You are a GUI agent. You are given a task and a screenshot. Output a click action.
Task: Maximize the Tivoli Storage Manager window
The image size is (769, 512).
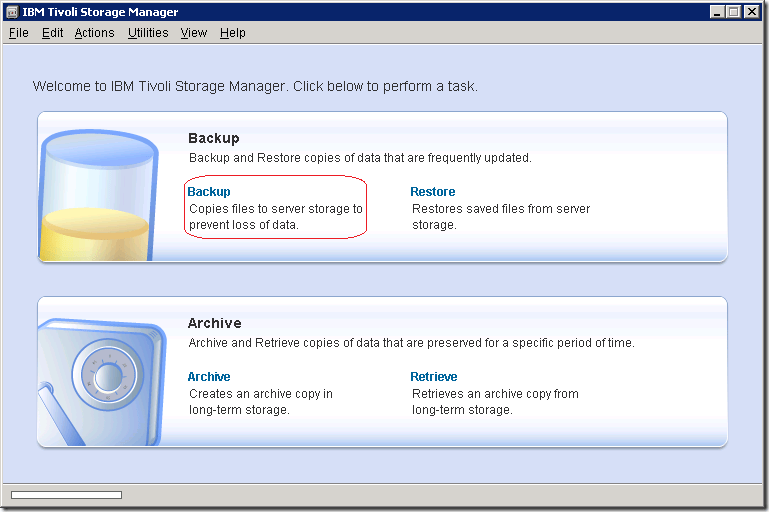735,12
